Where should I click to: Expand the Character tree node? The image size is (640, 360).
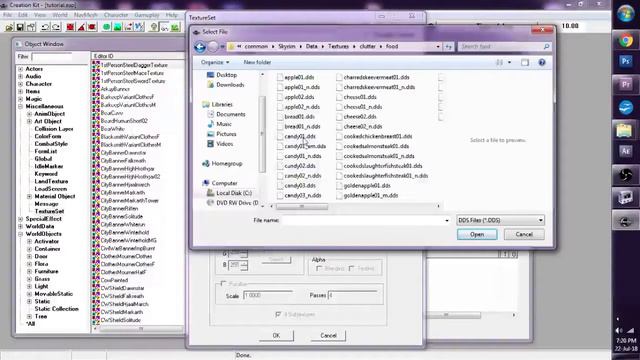coord(20,84)
